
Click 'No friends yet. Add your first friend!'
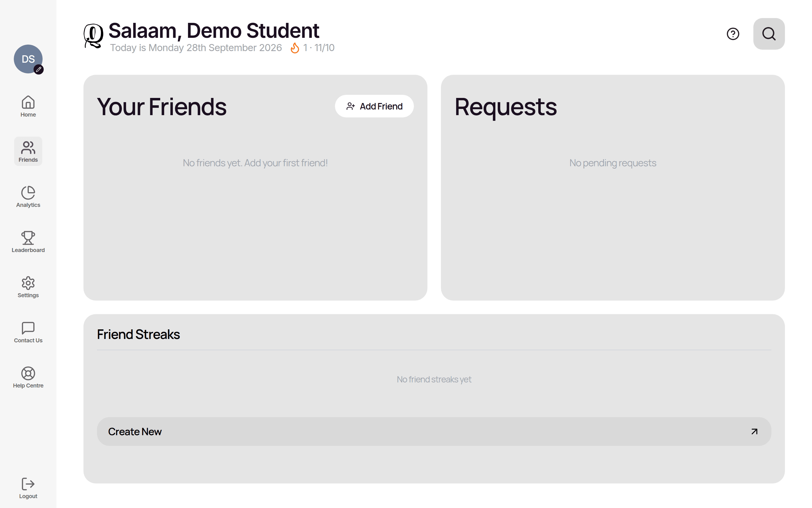pos(255,163)
